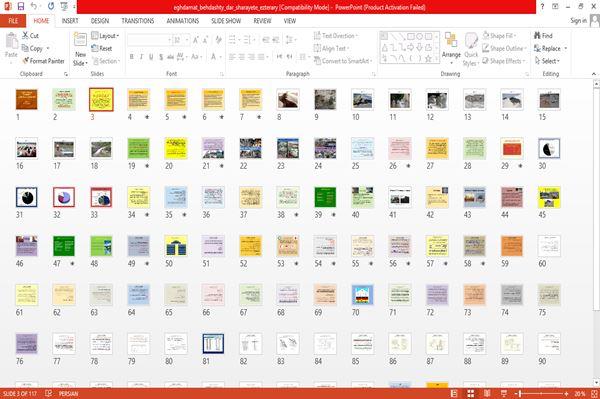
Task: Open the Select dropdown in Editing
Action: click(x=547, y=61)
